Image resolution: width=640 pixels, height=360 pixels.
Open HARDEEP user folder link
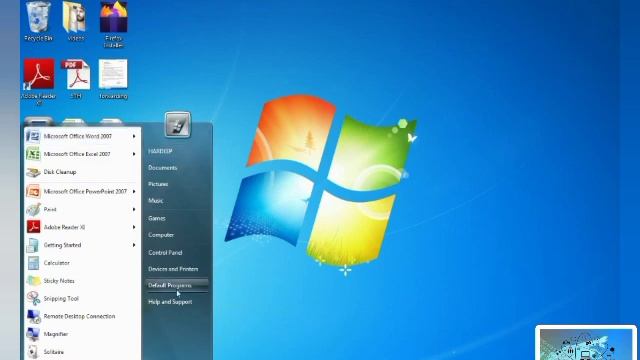pos(160,151)
